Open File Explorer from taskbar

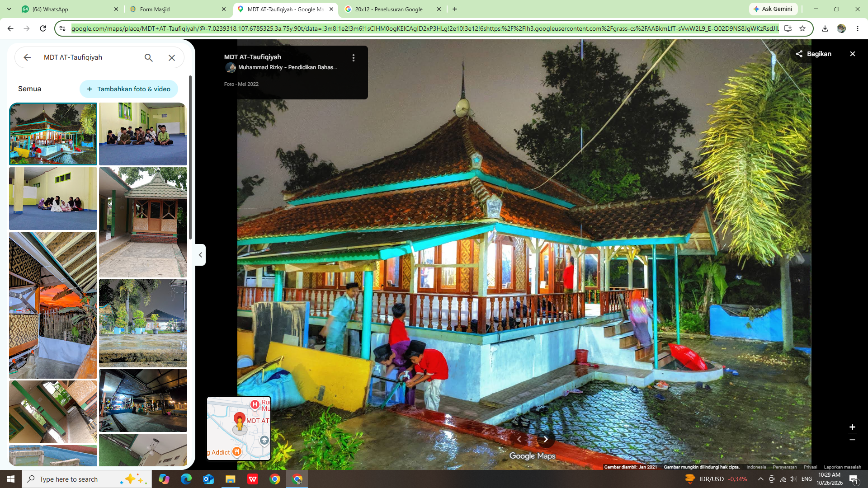pos(231,479)
